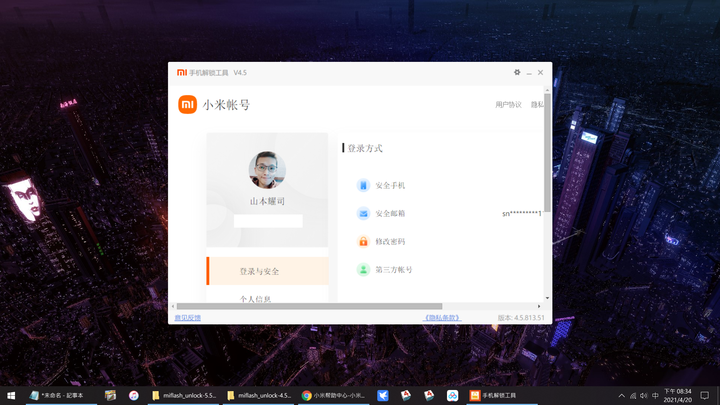Open the settings gear in title bar
The width and height of the screenshot is (720, 405).
[x=517, y=73]
